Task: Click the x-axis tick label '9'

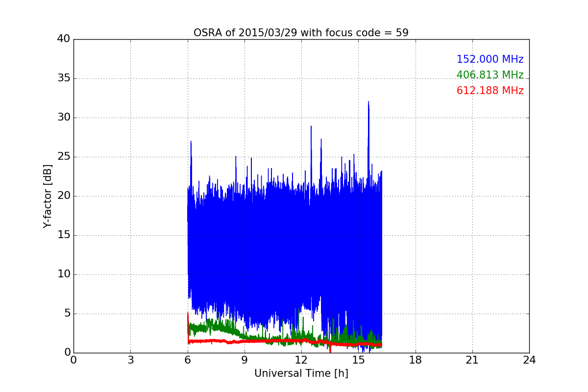Action: click(245, 360)
